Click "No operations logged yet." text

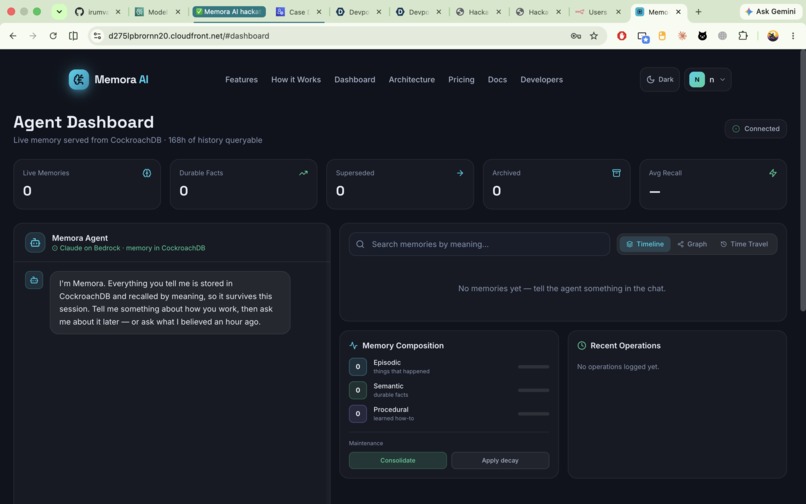[x=618, y=367]
